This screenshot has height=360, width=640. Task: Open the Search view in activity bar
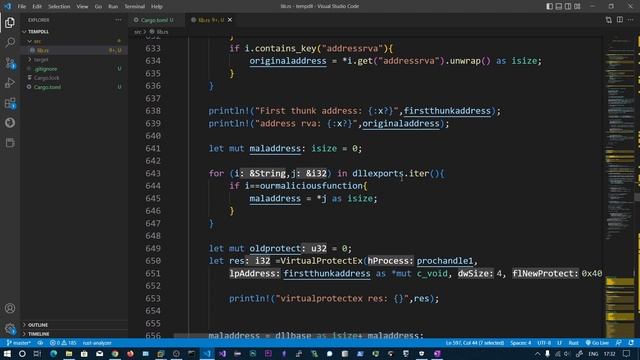(10, 42)
